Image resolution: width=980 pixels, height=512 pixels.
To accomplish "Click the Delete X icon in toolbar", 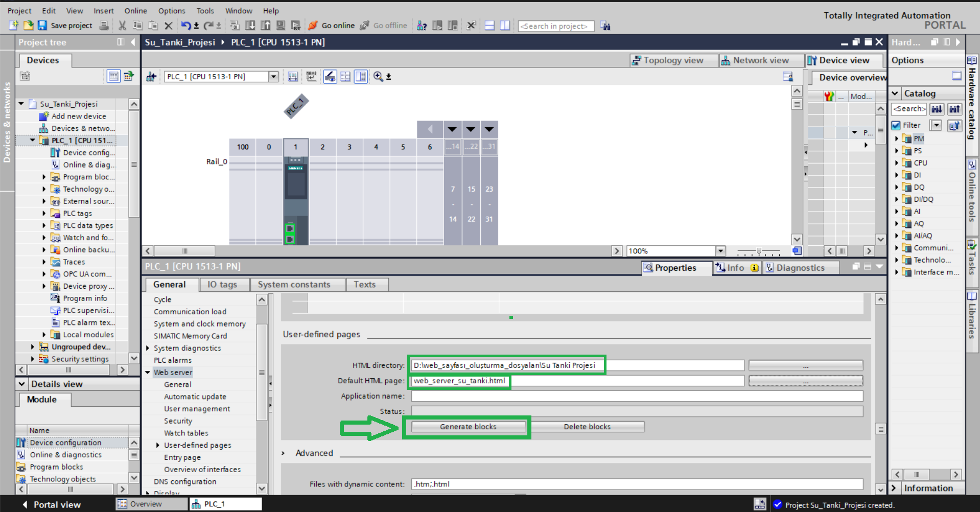I will tap(169, 26).
